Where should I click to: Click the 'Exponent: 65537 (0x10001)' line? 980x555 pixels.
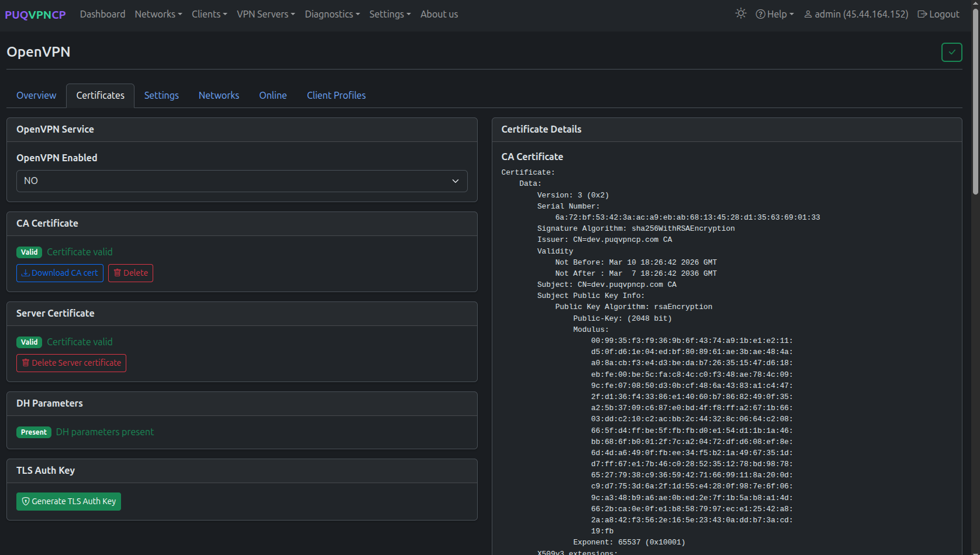pyautogui.click(x=629, y=542)
